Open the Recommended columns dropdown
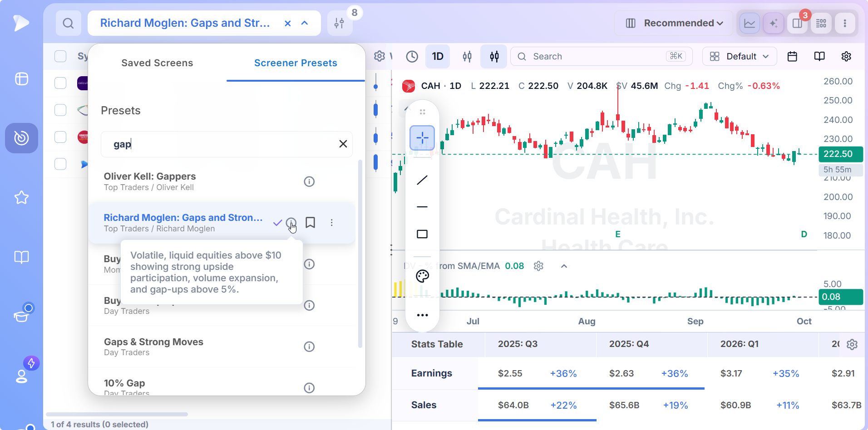Screen dimensions: 868x430 click(x=674, y=23)
